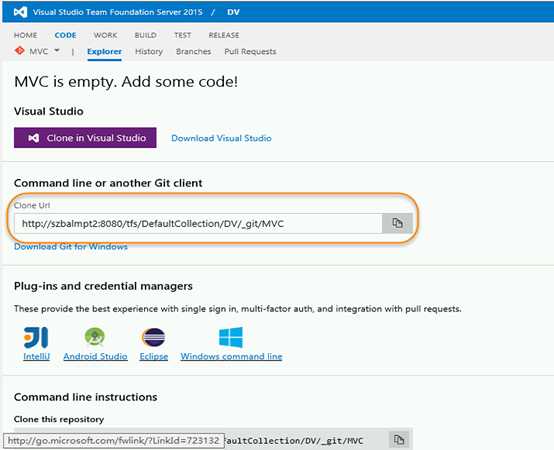
Task: Copy the clone repository command at the bottom
Action: tap(399, 440)
